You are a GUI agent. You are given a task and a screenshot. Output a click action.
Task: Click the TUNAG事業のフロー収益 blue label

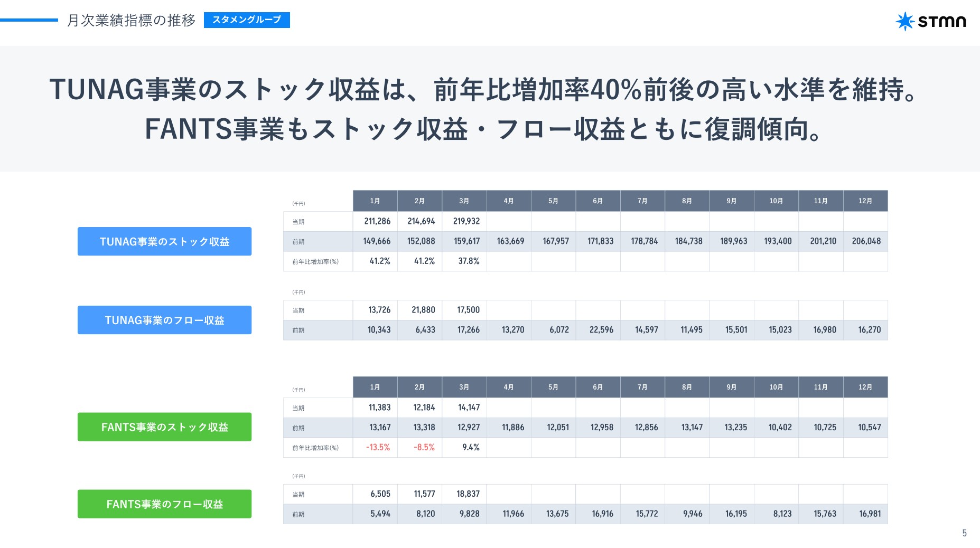[164, 319]
